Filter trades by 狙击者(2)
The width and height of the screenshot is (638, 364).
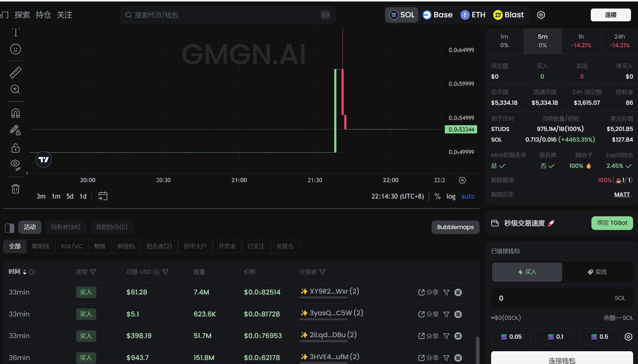pos(159,246)
